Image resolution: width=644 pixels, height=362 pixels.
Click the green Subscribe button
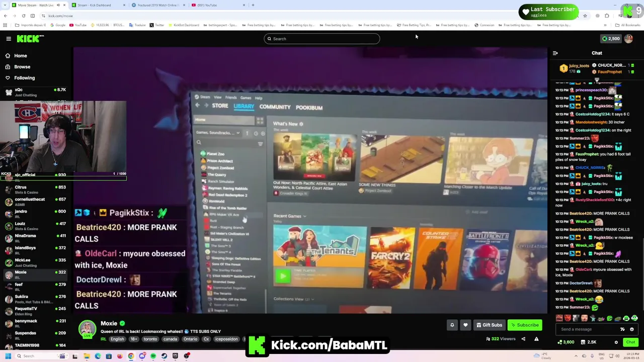tap(525, 325)
